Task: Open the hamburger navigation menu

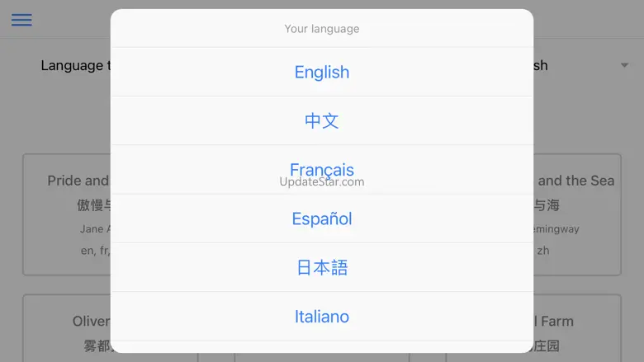Action: click(x=21, y=20)
